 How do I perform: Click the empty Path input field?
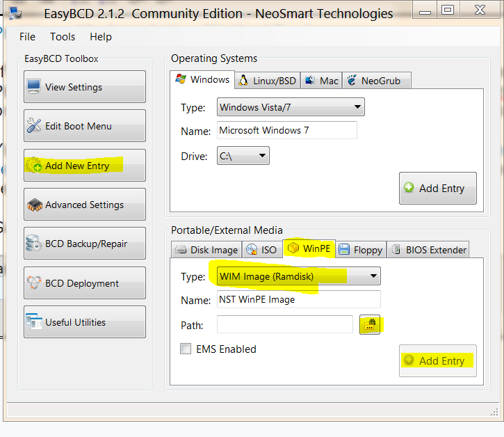click(x=285, y=324)
